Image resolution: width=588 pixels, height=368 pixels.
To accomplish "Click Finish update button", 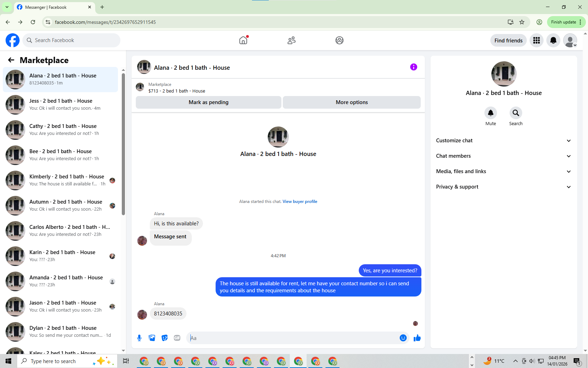I will (566, 22).
